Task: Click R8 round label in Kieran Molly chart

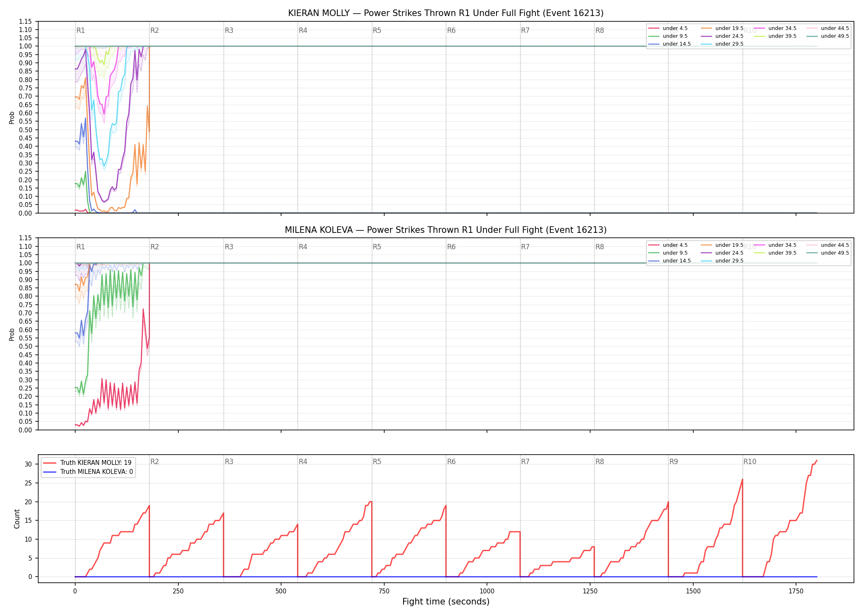Action: (600, 30)
